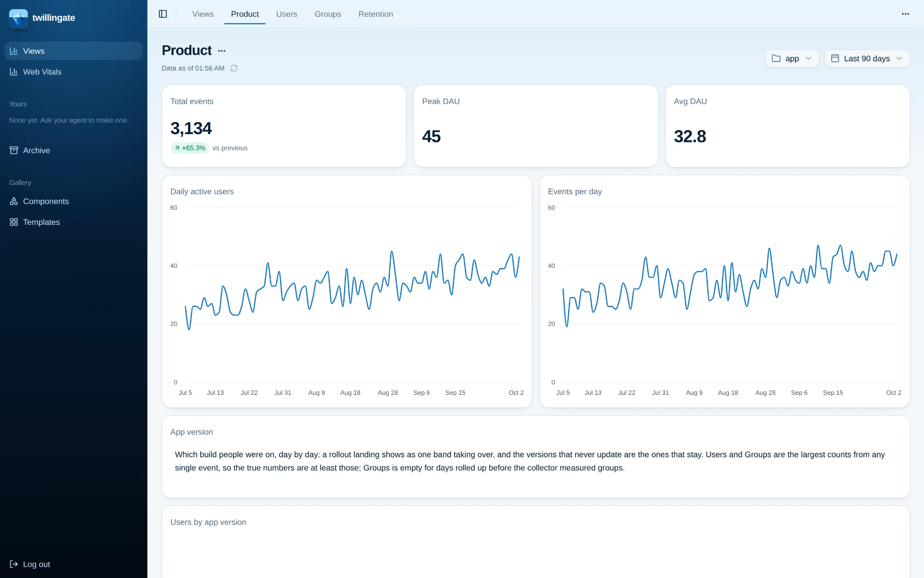This screenshot has width=924, height=578.
Task: Click the folder icon in app selector
Action: [776, 58]
